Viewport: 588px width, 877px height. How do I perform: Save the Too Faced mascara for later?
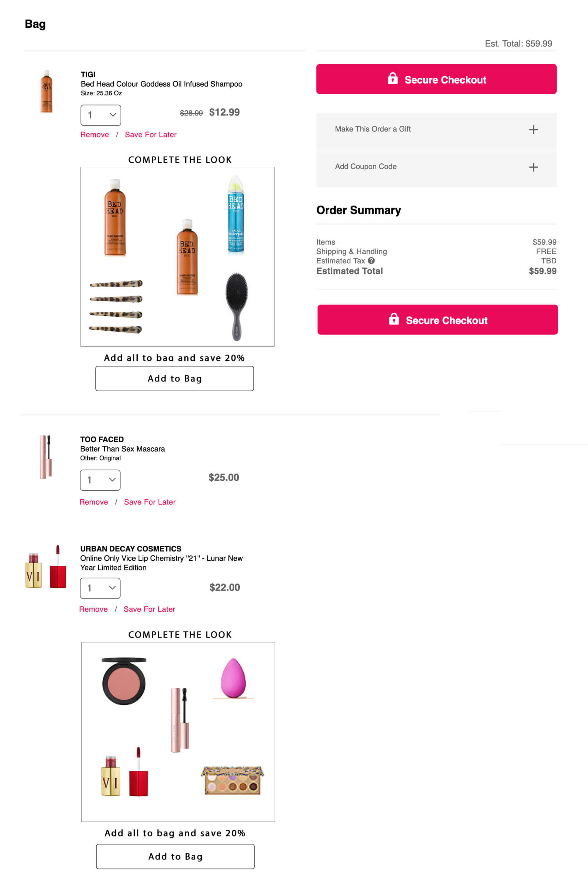pyautogui.click(x=150, y=502)
